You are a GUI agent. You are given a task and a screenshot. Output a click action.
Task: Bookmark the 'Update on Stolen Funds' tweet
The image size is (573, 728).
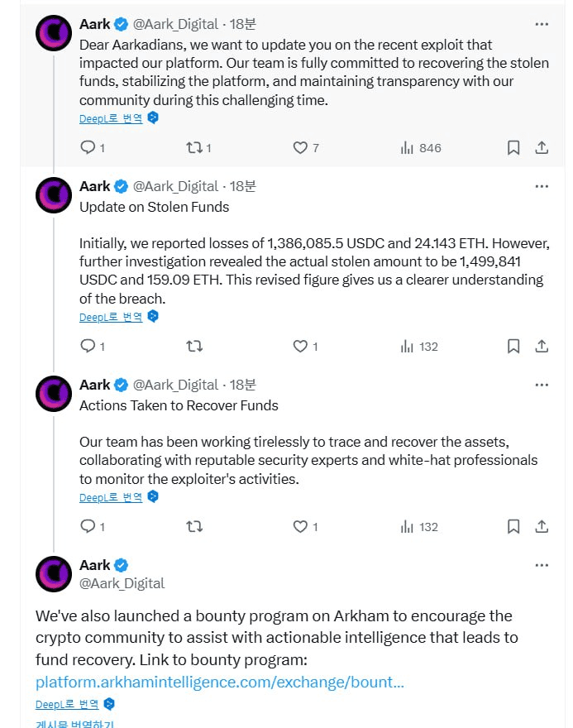[x=513, y=347]
